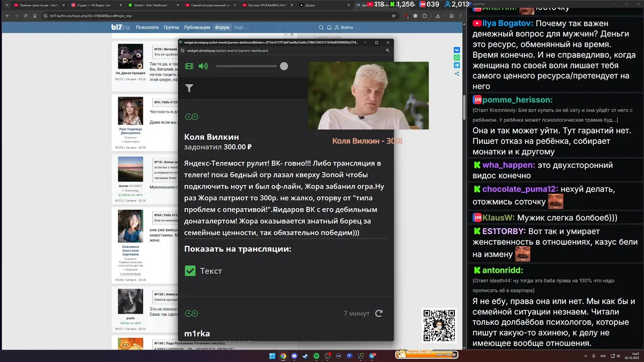Image resolution: width=644 pixels, height=362 pixels.
Task: Open Windows Start menu
Action: click(x=272, y=356)
